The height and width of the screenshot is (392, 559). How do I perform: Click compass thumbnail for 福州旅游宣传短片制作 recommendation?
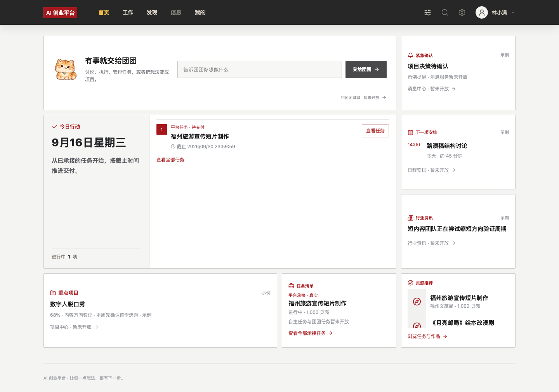(x=417, y=302)
